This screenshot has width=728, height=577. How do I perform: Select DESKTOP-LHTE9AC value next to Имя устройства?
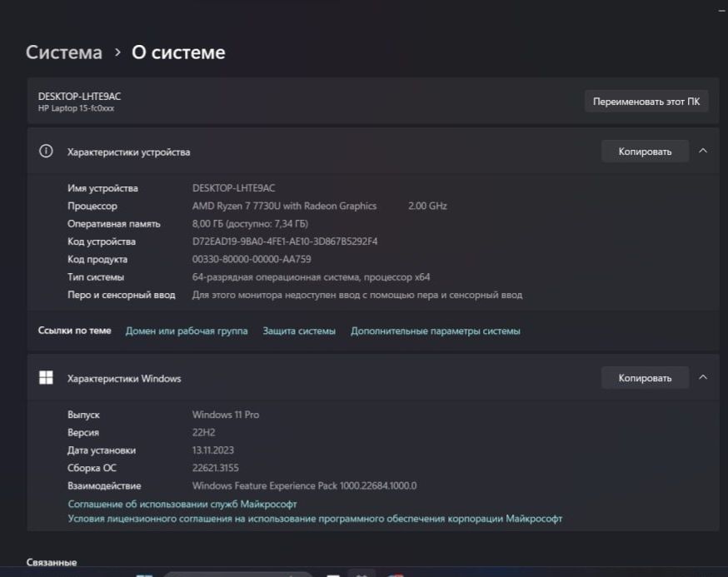233,188
